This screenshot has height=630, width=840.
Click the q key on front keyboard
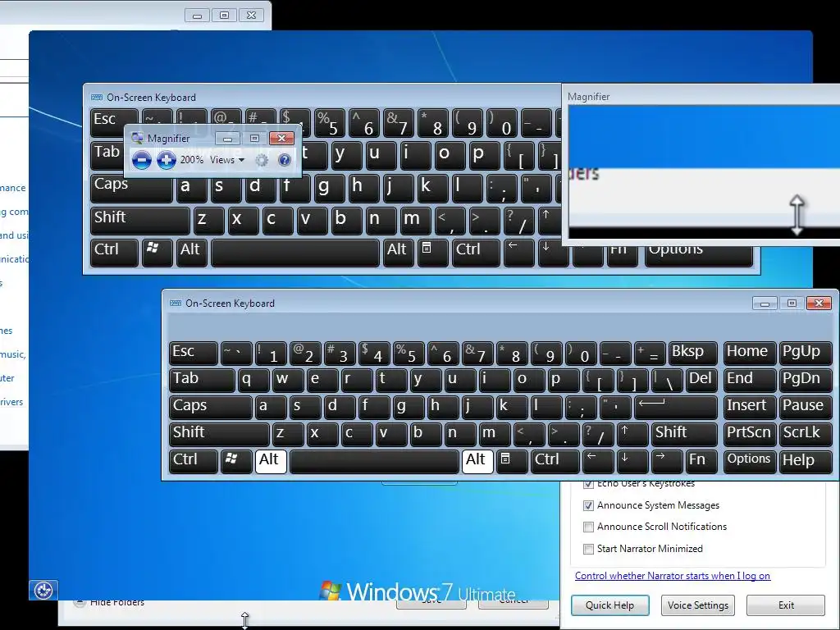(x=253, y=381)
